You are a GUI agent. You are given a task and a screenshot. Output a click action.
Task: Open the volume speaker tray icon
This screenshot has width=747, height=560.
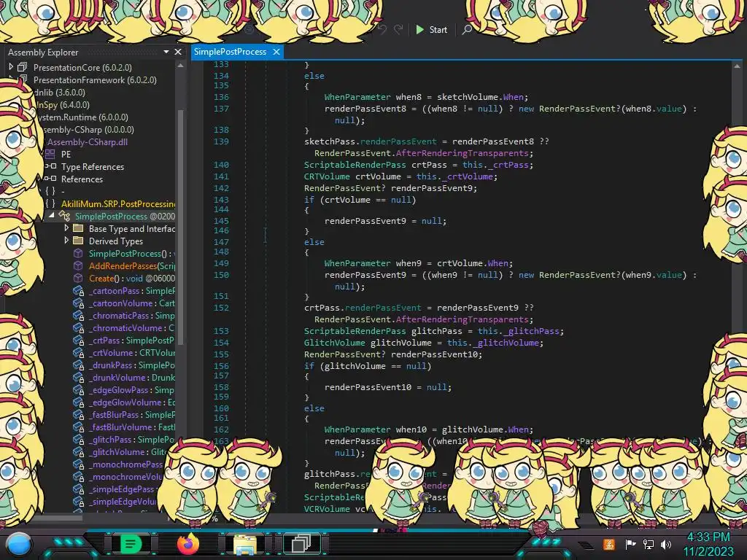pyautogui.click(x=666, y=544)
